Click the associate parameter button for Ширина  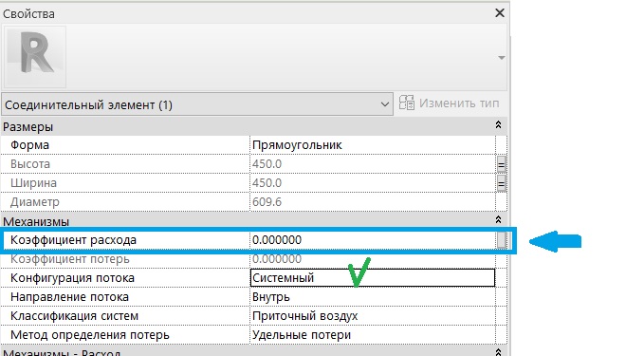pos(501,183)
